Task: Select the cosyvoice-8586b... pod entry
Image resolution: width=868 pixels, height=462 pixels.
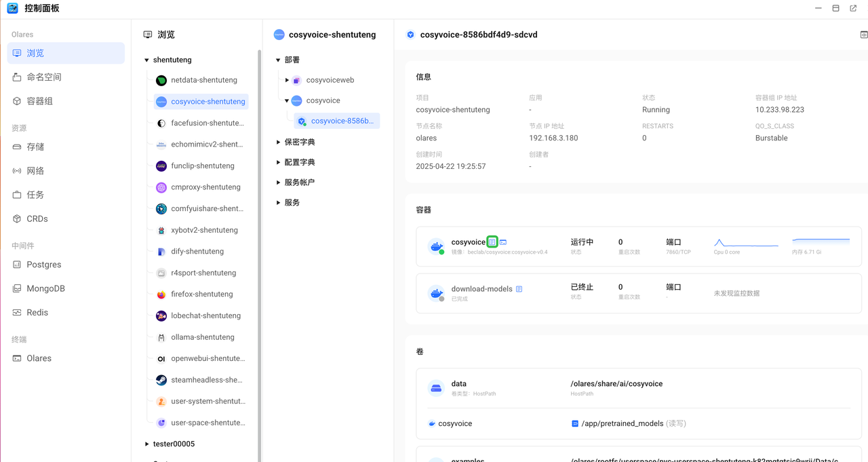Action: click(x=341, y=121)
